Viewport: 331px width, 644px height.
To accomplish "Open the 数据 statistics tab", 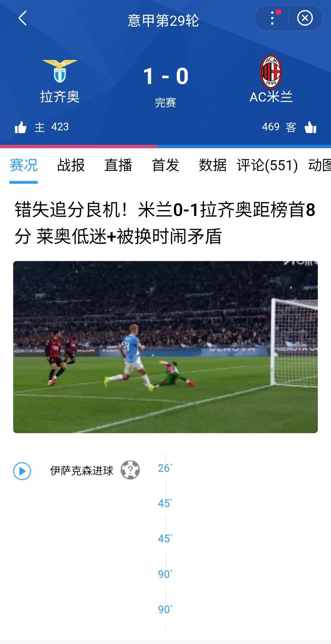I will 213,165.
